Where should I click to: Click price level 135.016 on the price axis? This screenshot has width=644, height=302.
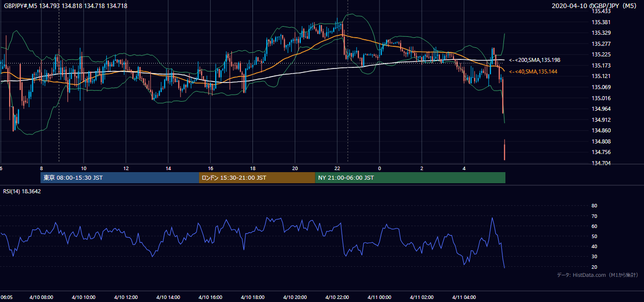(601, 98)
